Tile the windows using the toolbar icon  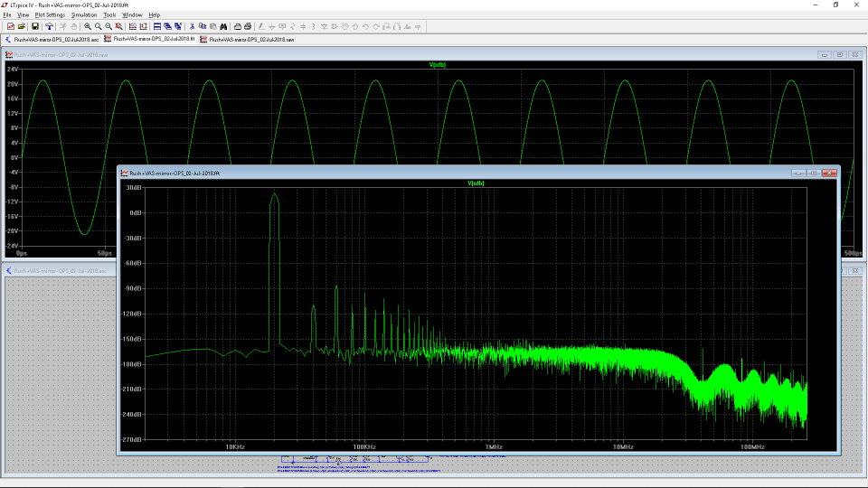coord(157,26)
